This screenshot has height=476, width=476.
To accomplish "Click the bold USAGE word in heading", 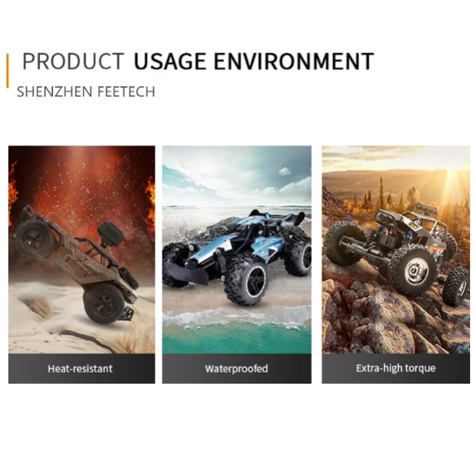I will pos(171,61).
